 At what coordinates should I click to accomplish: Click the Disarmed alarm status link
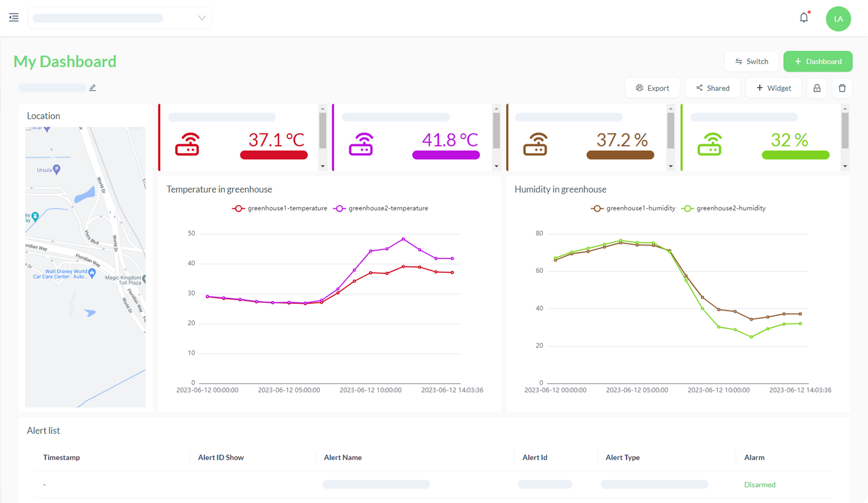[x=759, y=484]
